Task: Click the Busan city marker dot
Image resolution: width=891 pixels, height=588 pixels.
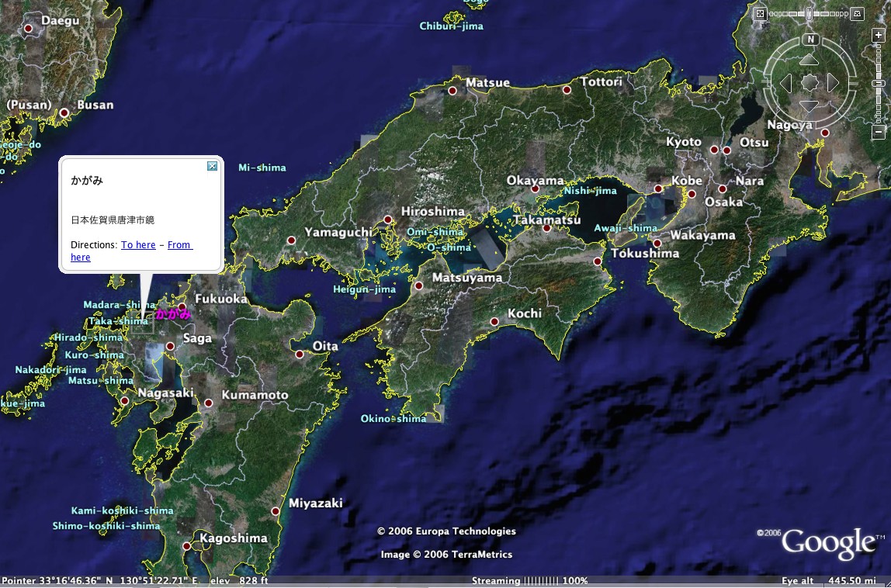Action: point(64,113)
